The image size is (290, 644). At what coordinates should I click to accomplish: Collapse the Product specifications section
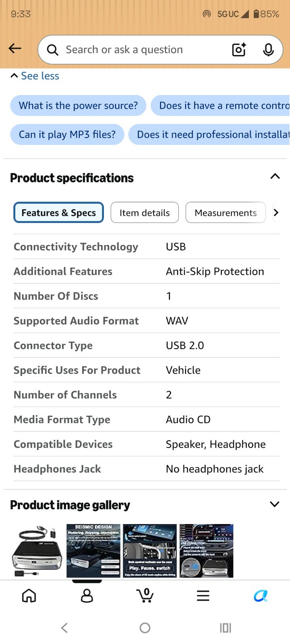click(x=275, y=176)
